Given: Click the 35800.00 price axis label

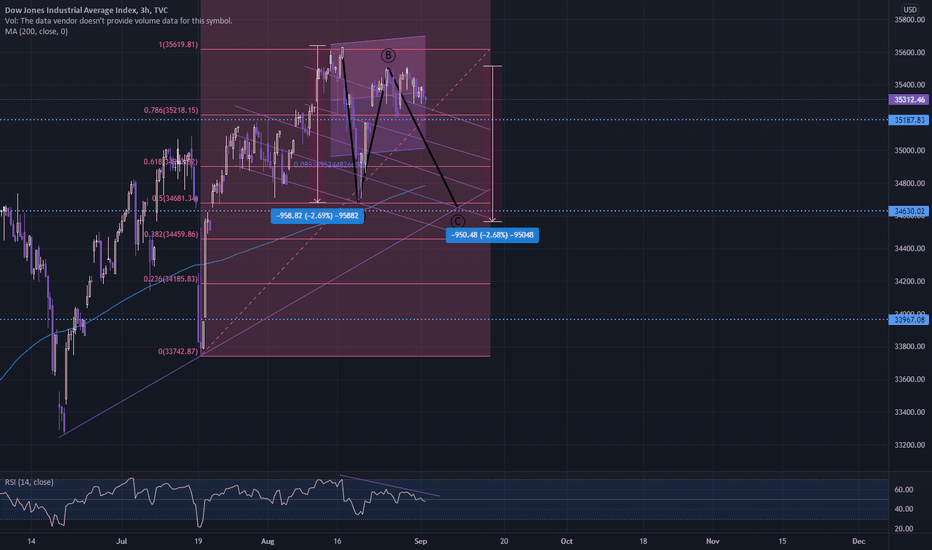Looking at the screenshot, I should coord(909,20).
